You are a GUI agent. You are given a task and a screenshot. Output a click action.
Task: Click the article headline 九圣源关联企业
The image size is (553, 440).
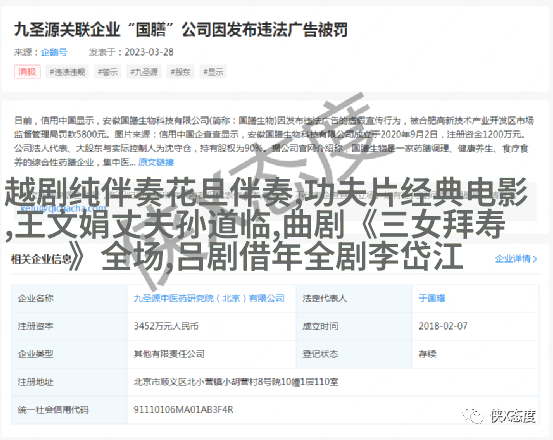[x=181, y=30]
